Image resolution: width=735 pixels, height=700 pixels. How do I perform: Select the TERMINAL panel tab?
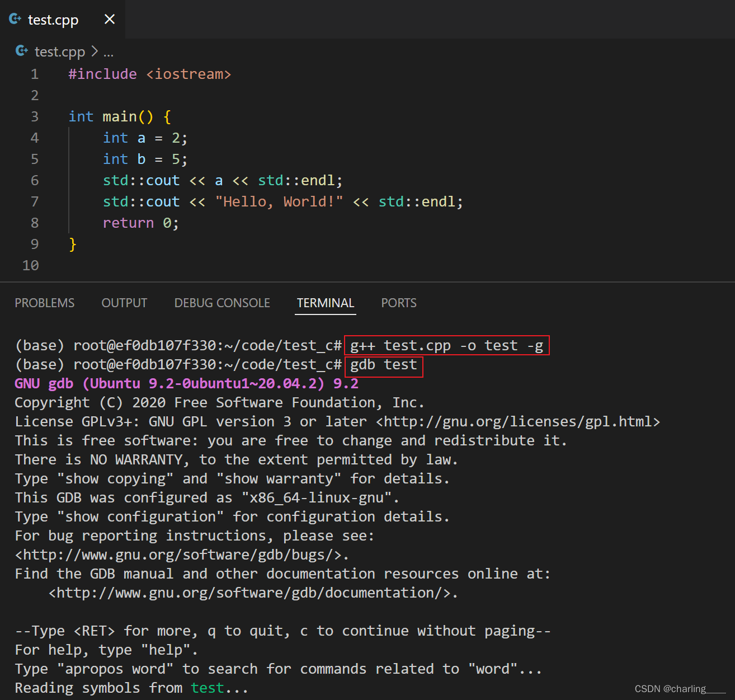tap(326, 303)
